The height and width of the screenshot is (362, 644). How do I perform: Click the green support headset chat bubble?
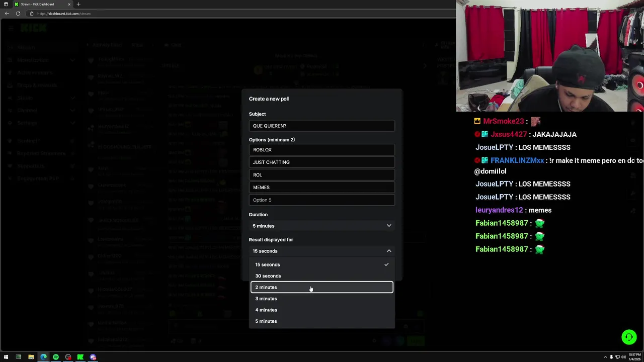coord(629,337)
